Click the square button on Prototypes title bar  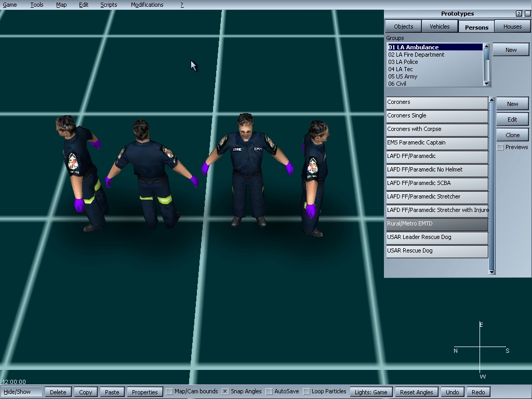pos(528,14)
